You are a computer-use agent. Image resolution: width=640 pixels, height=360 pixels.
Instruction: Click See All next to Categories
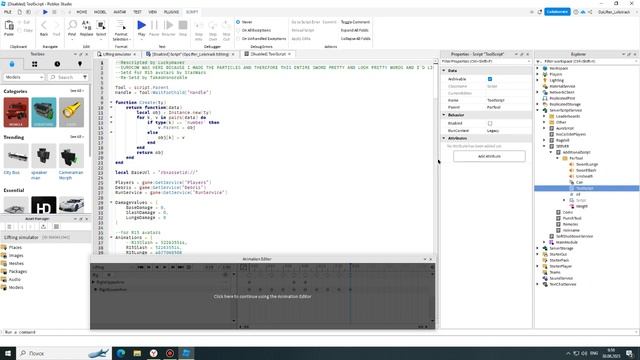click(x=76, y=91)
